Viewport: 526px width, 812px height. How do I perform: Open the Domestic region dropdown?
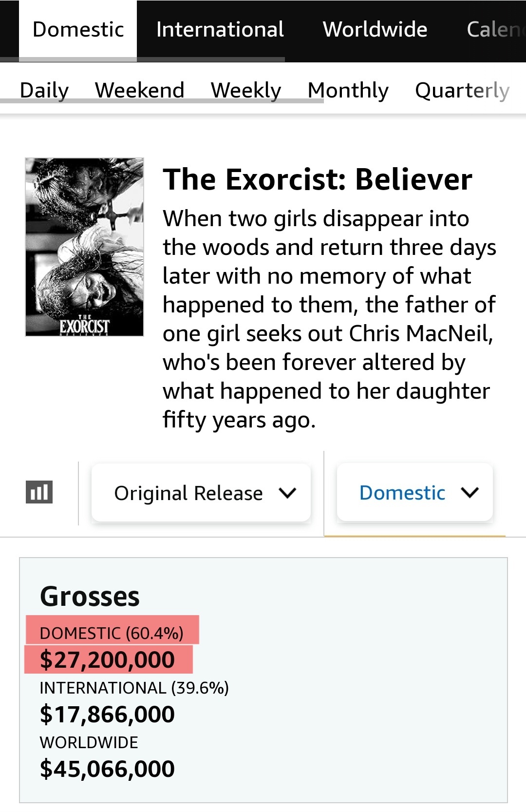415,492
